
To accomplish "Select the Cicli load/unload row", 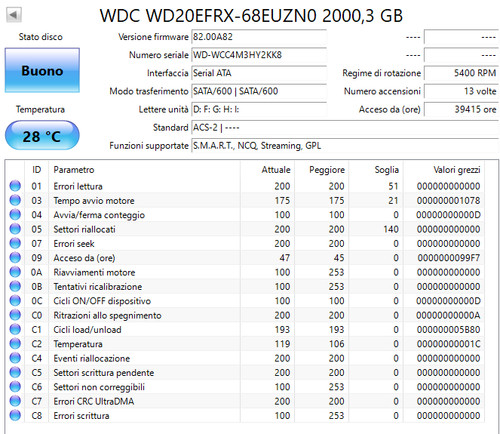I will (245, 329).
